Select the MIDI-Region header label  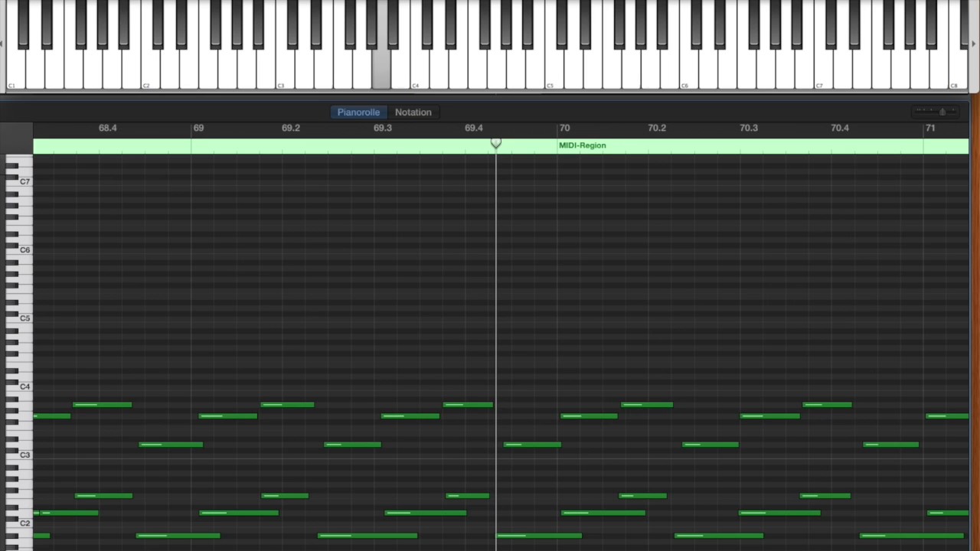(x=582, y=145)
